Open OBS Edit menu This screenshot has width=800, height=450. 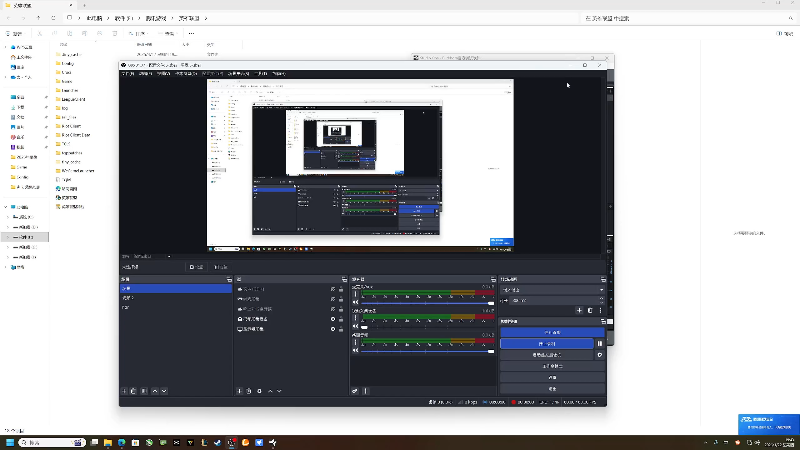[145, 74]
